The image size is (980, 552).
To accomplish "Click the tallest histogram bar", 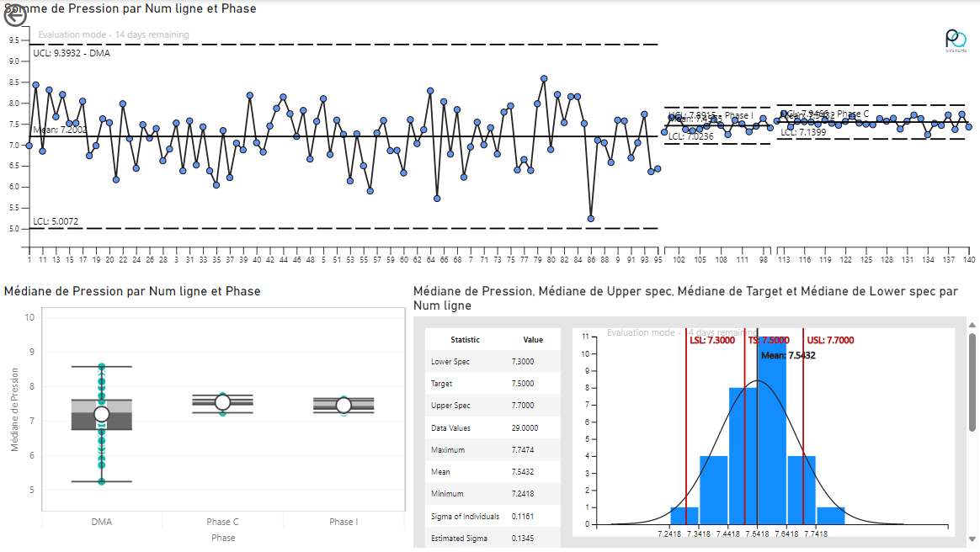I will [x=772, y=430].
